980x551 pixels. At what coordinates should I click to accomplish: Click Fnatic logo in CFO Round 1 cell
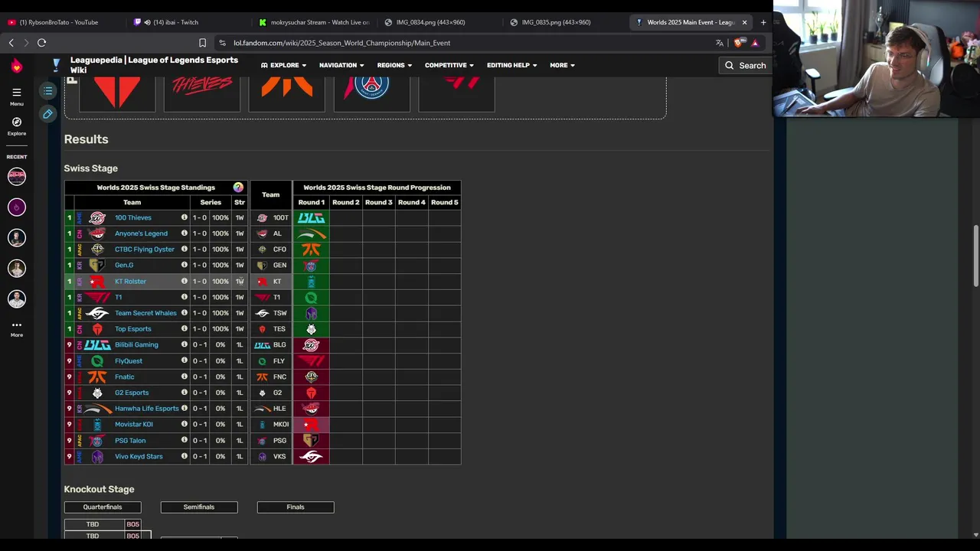click(x=311, y=249)
